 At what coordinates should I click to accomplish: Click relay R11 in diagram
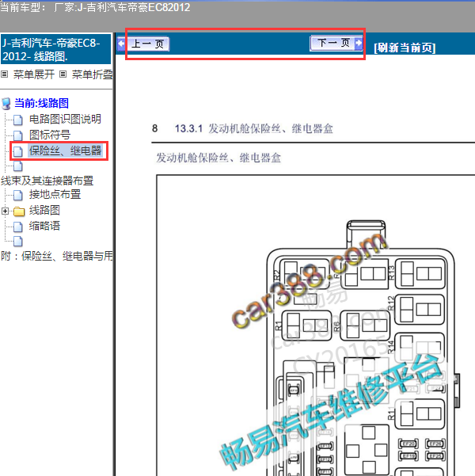coord(420,413)
